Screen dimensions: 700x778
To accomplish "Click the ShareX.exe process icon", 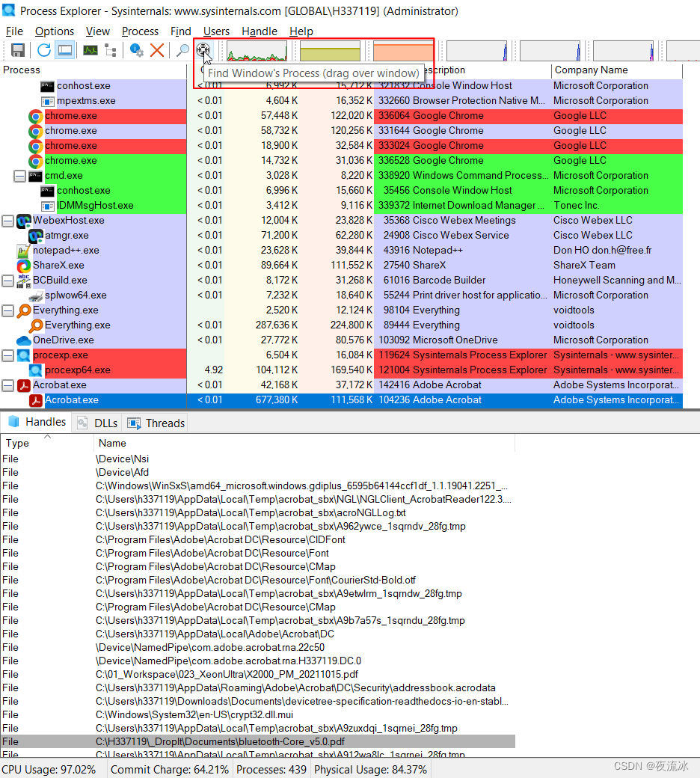I will pyautogui.click(x=23, y=266).
